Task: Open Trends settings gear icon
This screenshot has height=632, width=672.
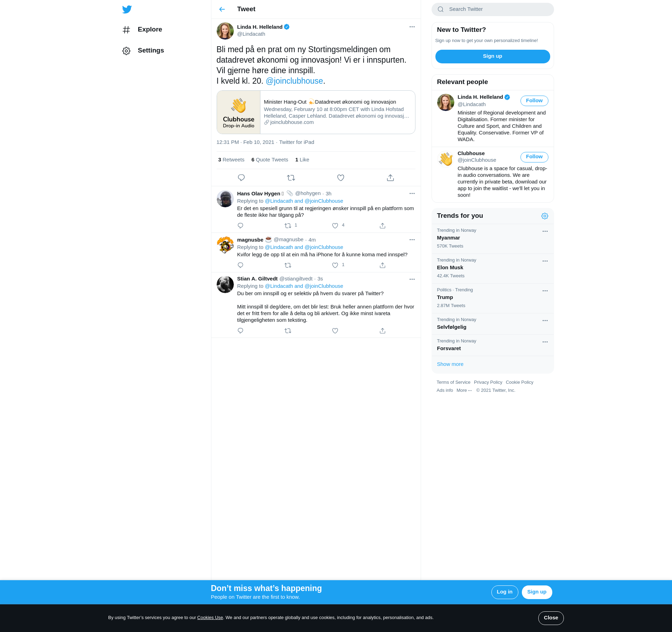Action: pos(545,216)
